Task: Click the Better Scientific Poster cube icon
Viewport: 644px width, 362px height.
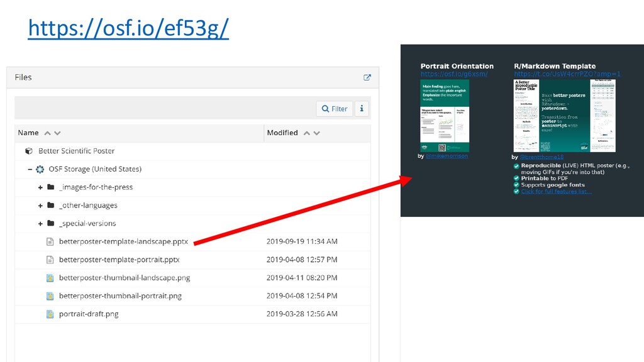Action: click(x=29, y=151)
